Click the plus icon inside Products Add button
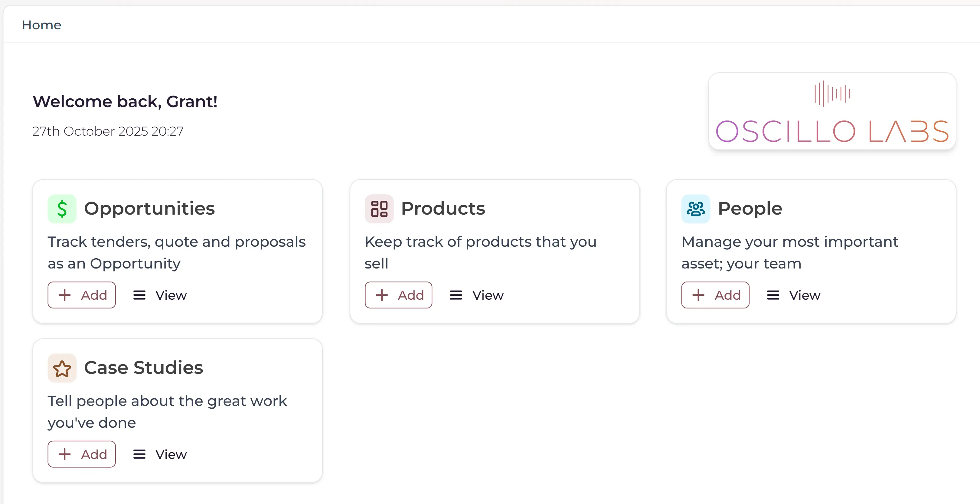Screen dimensions: 980x504 382,295
